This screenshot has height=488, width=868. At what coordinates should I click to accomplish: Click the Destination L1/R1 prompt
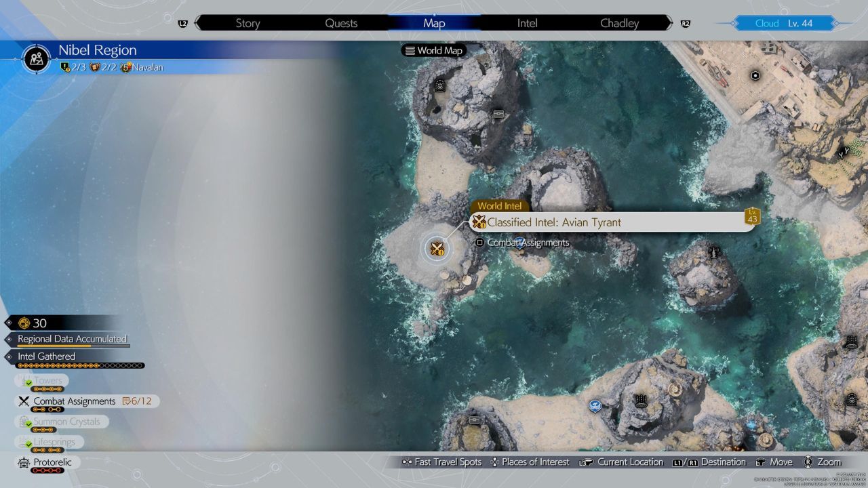click(709, 462)
